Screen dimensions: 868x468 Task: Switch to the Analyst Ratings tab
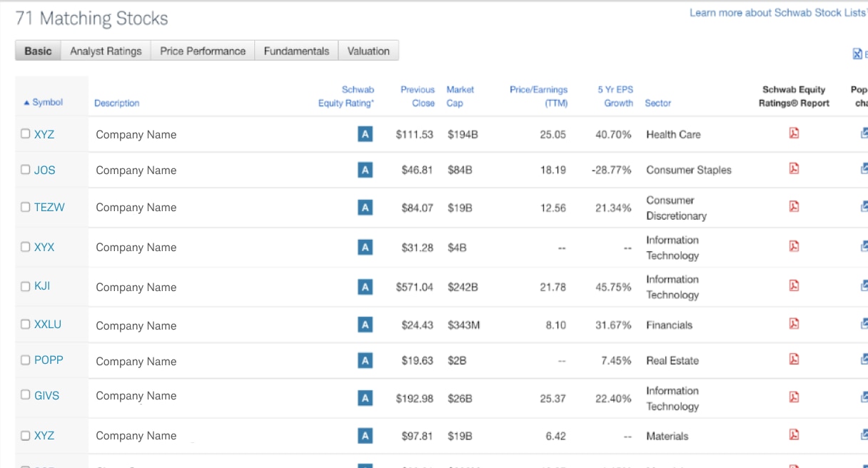point(106,51)
